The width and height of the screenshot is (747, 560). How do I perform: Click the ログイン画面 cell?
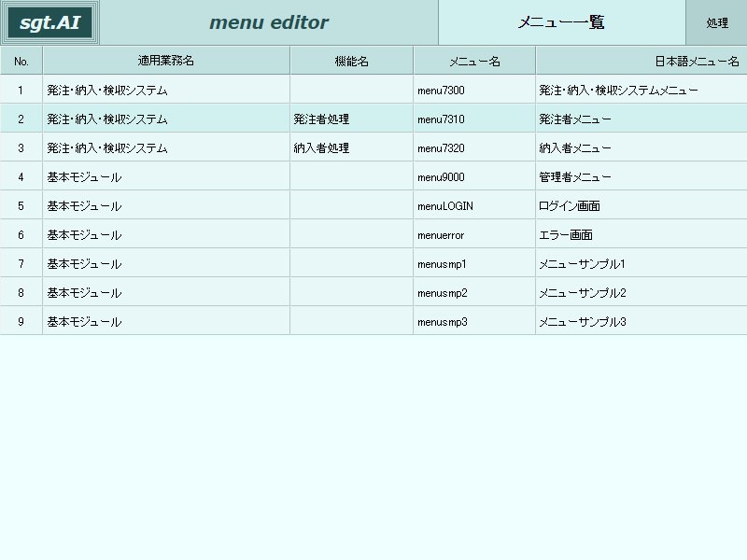[x=641, y=206]
